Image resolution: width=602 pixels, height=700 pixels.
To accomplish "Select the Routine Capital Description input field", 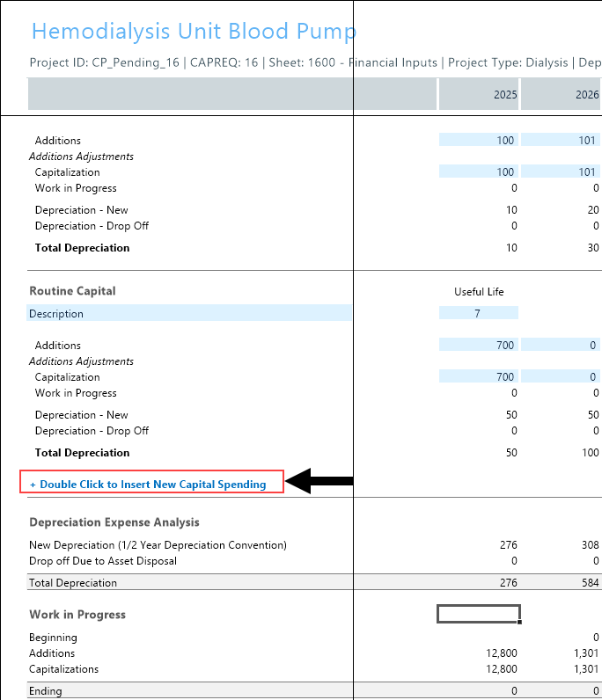I will point(189,313).
